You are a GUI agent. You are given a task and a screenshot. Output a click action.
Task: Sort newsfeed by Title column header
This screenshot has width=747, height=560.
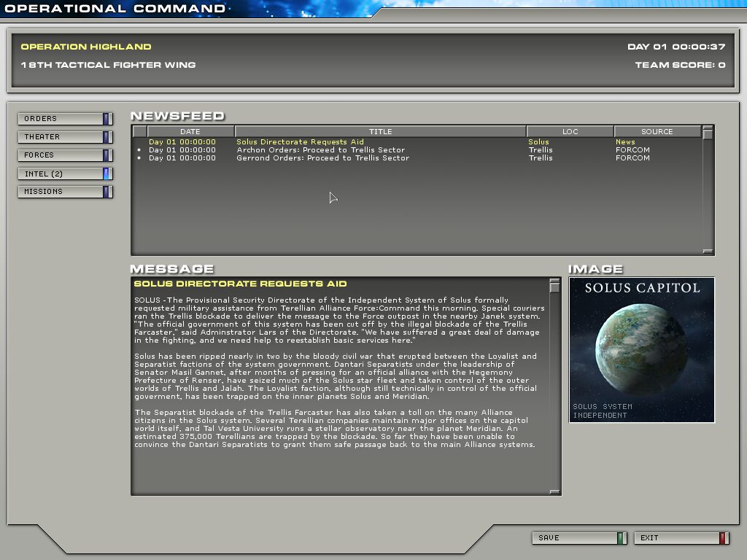pyautogui.click(x=380, y=131)
